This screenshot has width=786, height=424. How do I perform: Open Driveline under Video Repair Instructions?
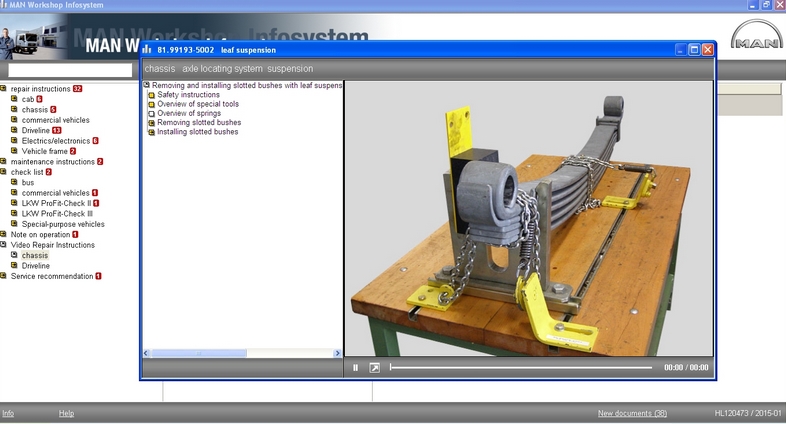point(36,266)
